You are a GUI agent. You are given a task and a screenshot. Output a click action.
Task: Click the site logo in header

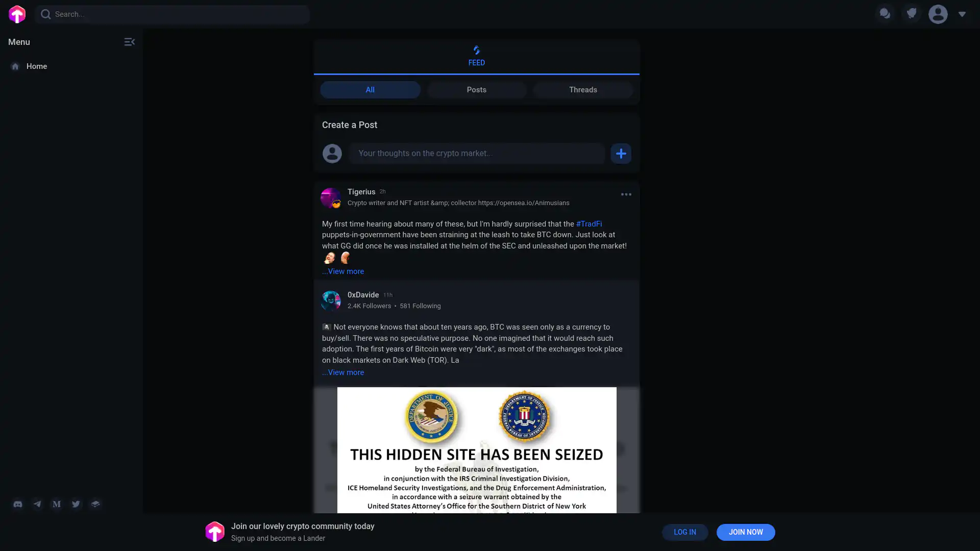coord(17,14)
